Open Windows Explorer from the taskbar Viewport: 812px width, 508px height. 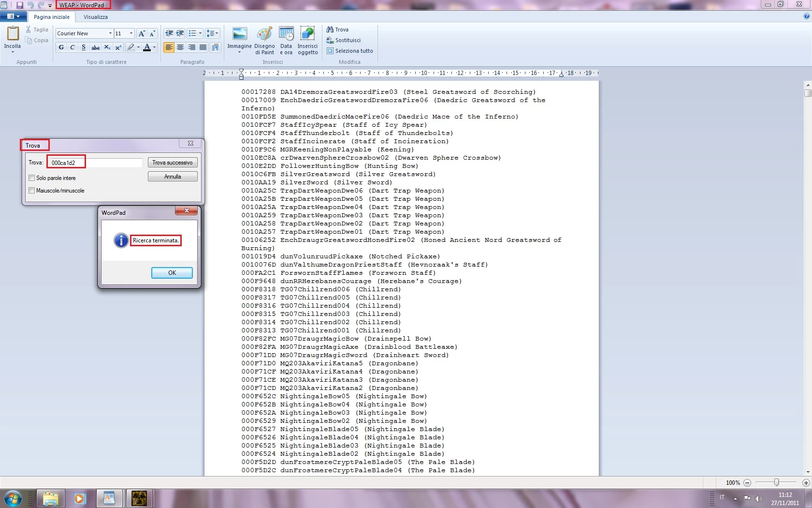coord(51,498)
